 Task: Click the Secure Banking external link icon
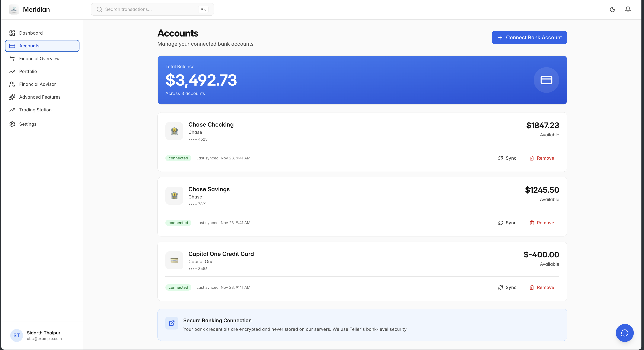pyautogui.click(x=172, y=323)
